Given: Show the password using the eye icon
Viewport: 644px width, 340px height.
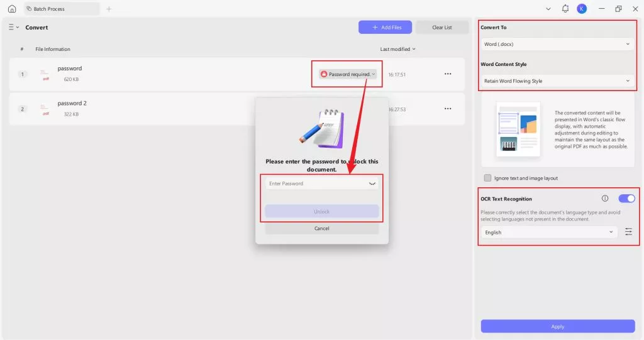Looking at the screenshot, I should coord(372,184).
